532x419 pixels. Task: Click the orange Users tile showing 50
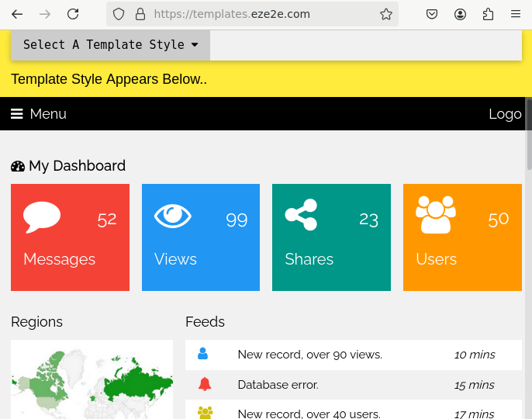pos(462,237)
